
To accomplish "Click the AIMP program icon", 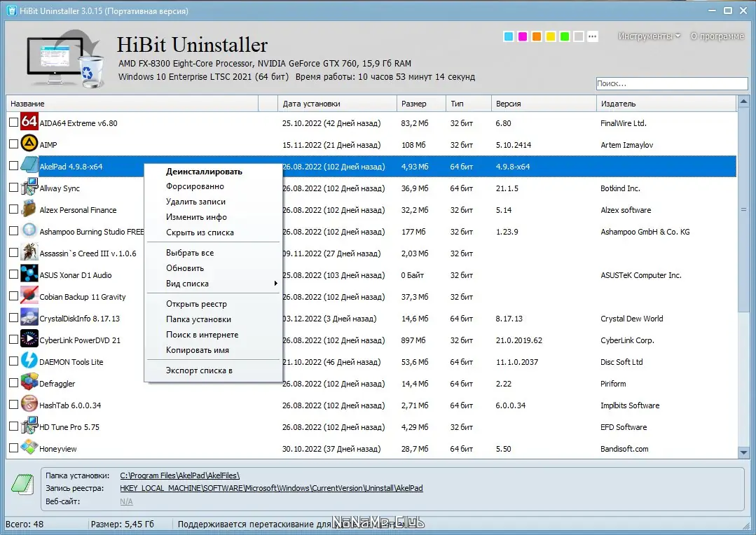I will 29,144.
